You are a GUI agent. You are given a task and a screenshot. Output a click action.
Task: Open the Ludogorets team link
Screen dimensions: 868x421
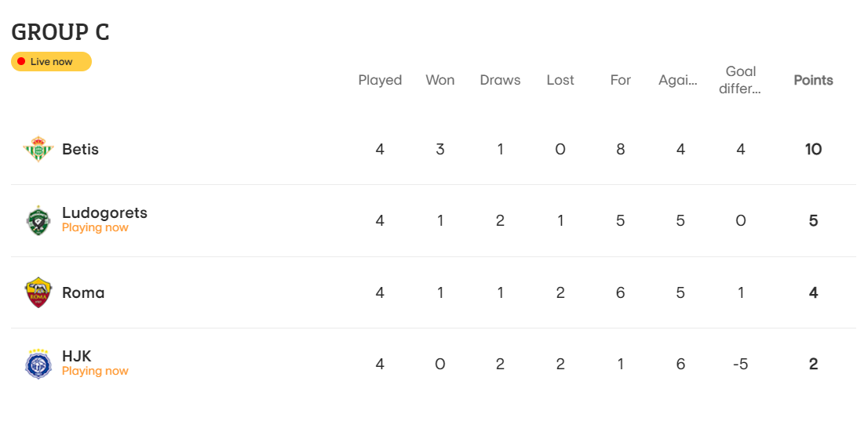click(x=104, y=213)
